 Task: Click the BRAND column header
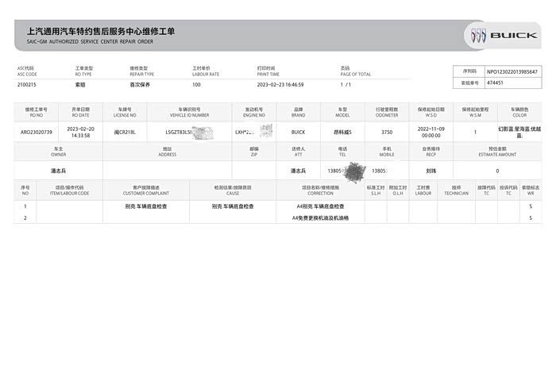point(298,112)
